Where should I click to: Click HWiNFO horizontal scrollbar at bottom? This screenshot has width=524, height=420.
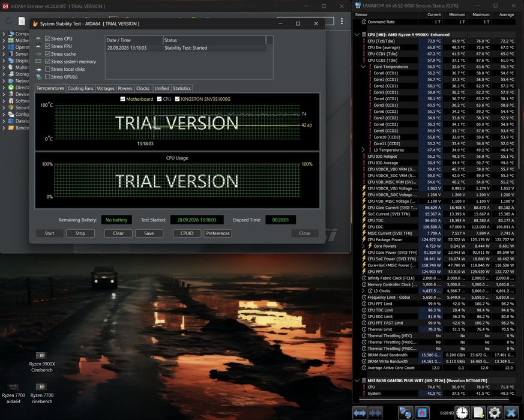pos(434,400)
